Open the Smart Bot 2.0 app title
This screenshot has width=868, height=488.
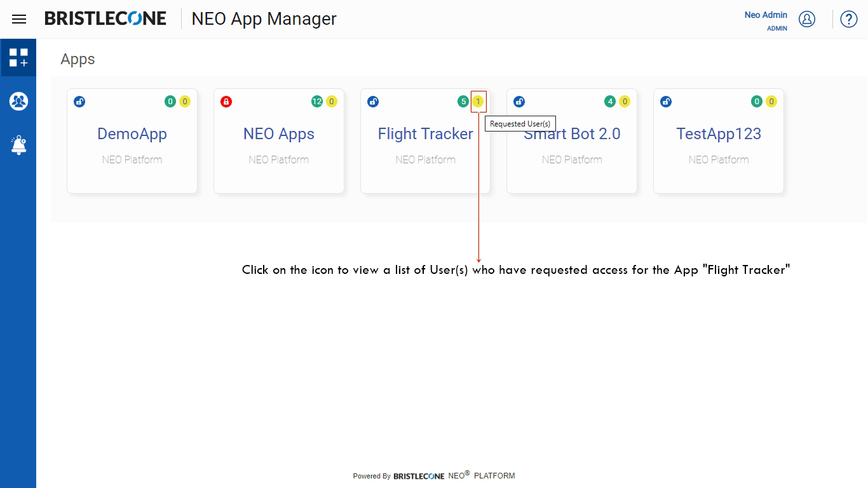(572, 134)
